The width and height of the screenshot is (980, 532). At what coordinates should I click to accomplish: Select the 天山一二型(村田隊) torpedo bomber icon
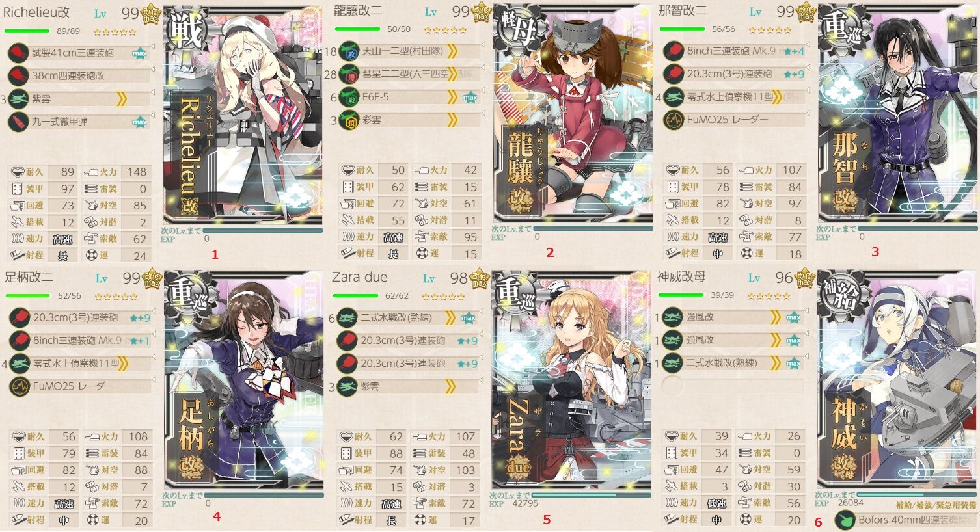349,51
